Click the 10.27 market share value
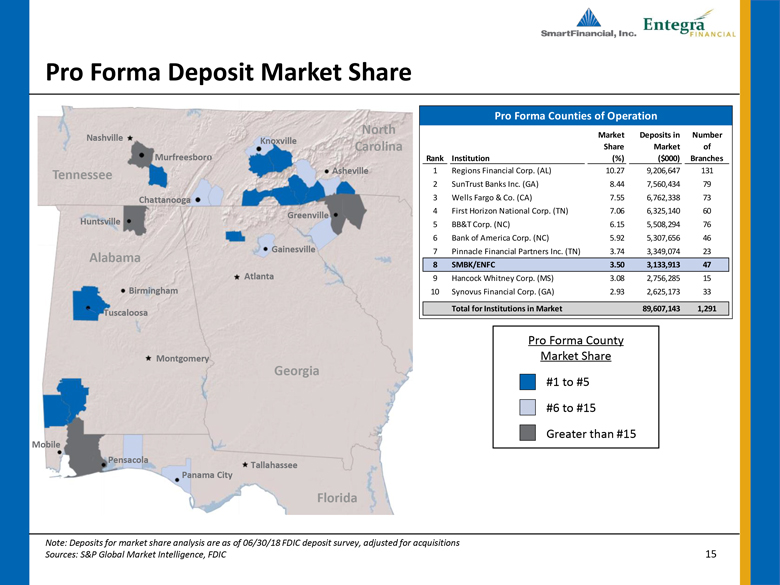The height and width of the screenshot is (585, 780). point(617,171)
